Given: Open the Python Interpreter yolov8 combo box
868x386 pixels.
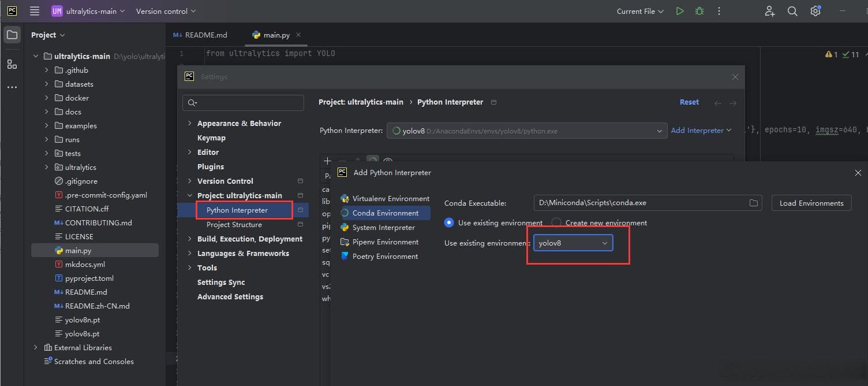Looking at the screenshot, I should tap(527, 131).
